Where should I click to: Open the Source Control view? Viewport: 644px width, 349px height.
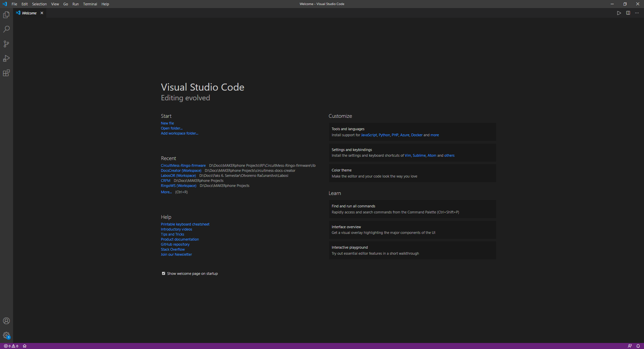(x=6, y=44)
